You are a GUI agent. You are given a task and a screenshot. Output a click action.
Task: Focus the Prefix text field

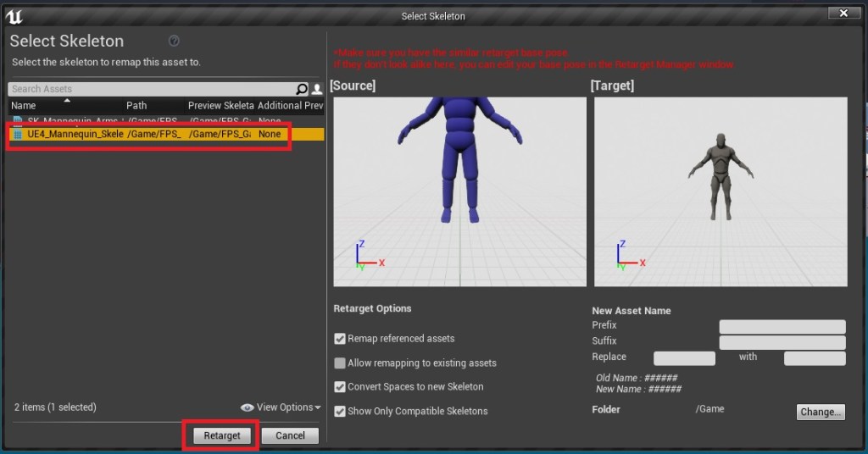[782, 327]
